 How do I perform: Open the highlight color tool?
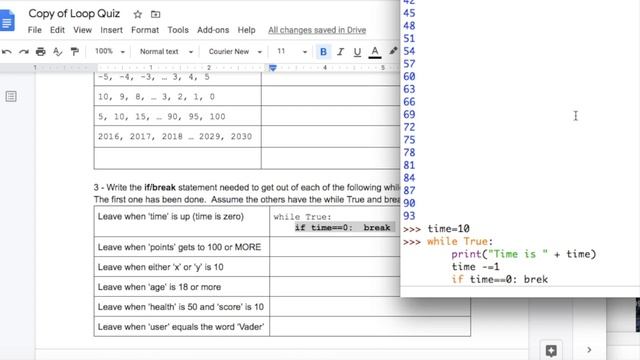pyautogui.click(x=393, y=51)
